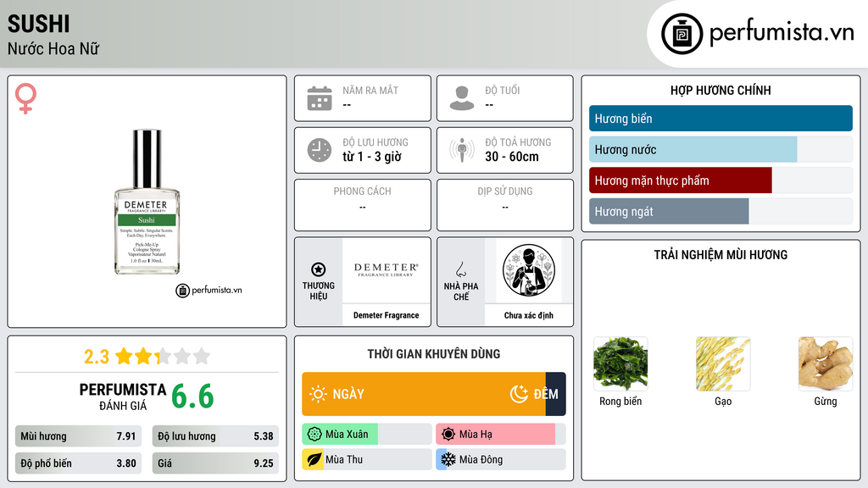The height and width of the screenshot is (488, 868).
Task: Click the dark Đêm night segment
Action: point(556,394)
